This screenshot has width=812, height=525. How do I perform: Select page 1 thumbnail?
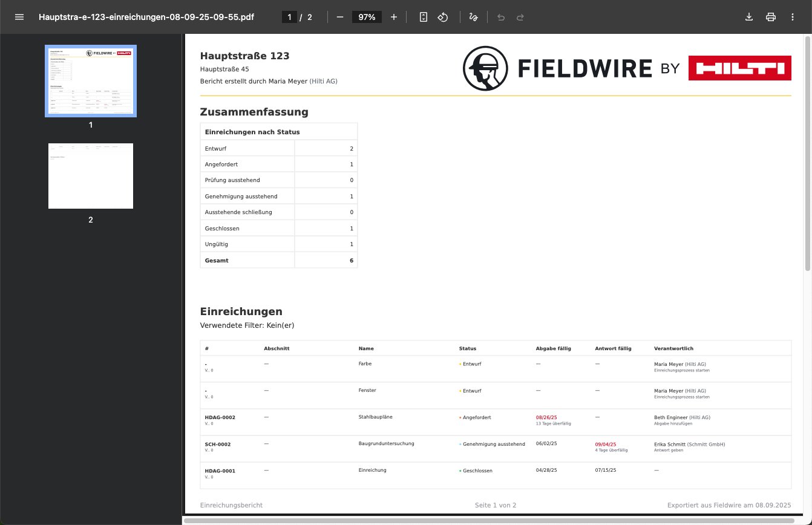tap(91, 80)
